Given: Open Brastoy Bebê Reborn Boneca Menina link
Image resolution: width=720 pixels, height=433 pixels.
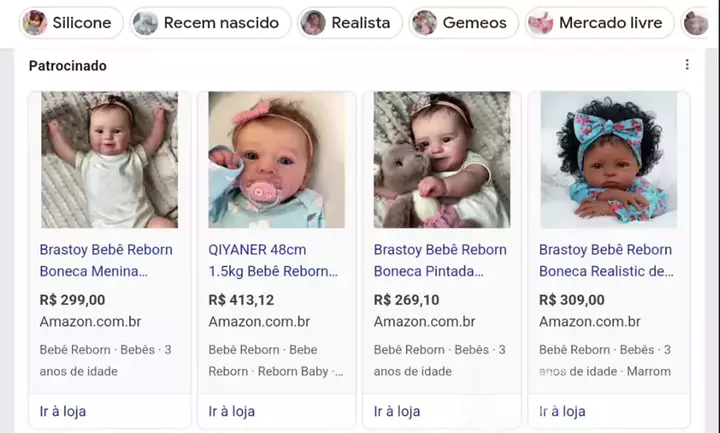Looking at the screenshot, I should click(x=106, y=260).
